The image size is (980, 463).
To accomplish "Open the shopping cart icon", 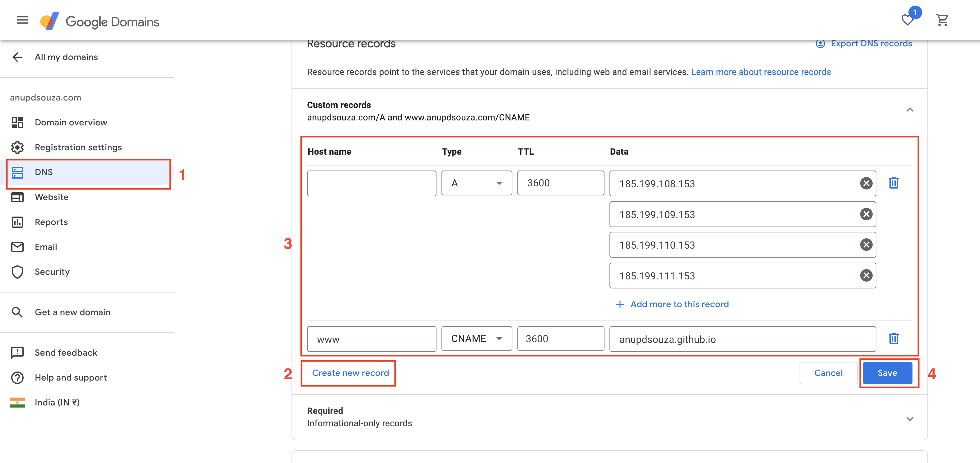I will coord(942,20).
